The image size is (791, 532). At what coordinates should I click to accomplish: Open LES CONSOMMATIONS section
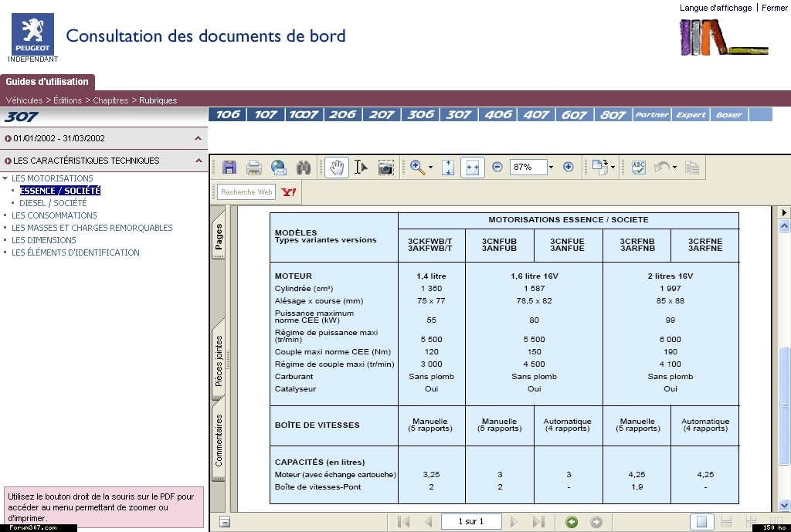pos(54,215)
